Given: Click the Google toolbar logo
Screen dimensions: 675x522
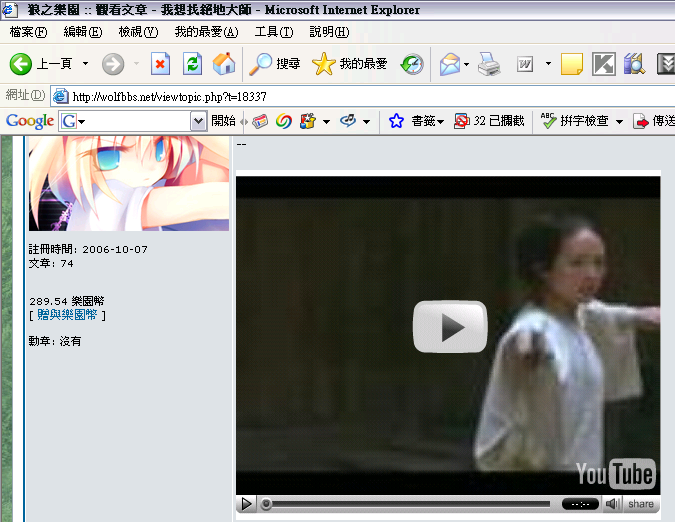Looking at the screenshot, I should coord(30,121).
